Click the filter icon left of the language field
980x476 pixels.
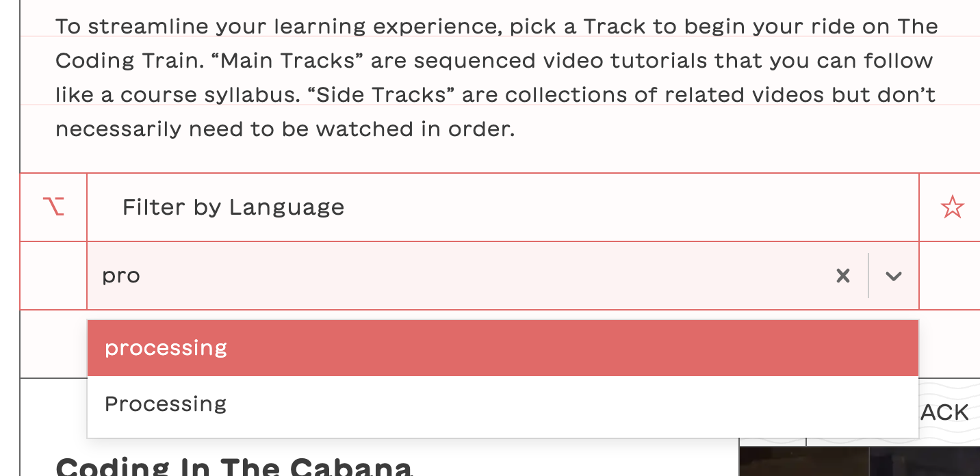53,207
